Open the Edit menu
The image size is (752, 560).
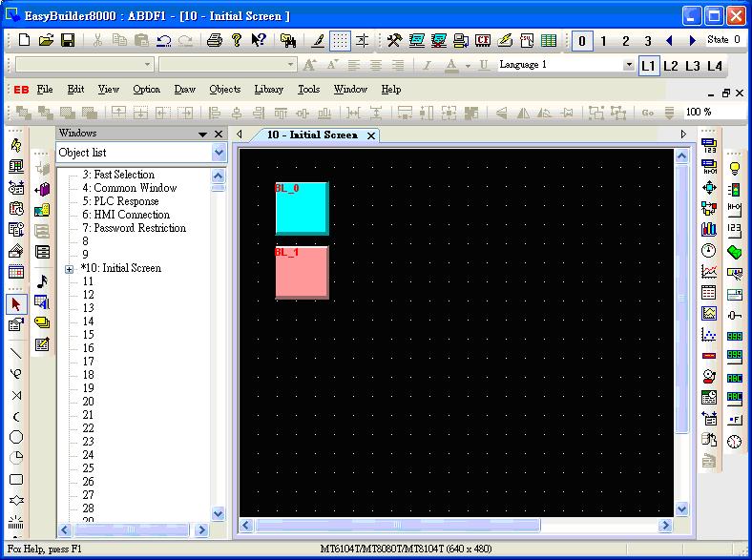(x=75, y=89)
